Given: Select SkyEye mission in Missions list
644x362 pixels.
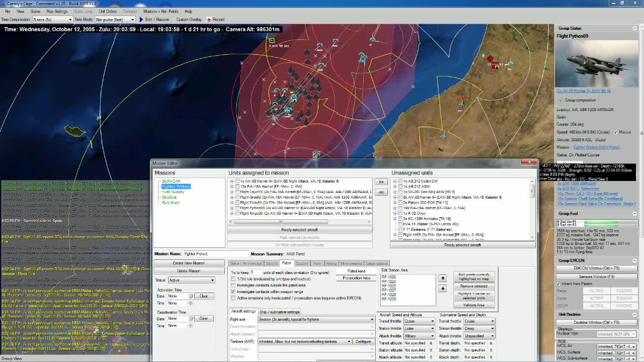Looking at the screenshot, I should (x=169, y=197).
